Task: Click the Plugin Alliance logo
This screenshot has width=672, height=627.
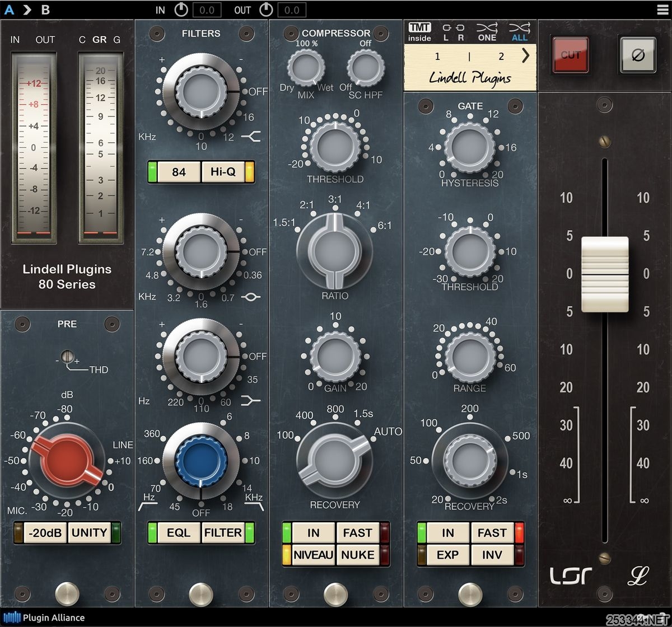Action: coord(45,618)
